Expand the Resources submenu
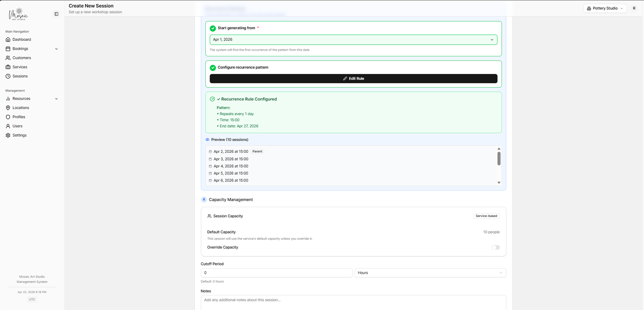 click(x=56, y=99)
